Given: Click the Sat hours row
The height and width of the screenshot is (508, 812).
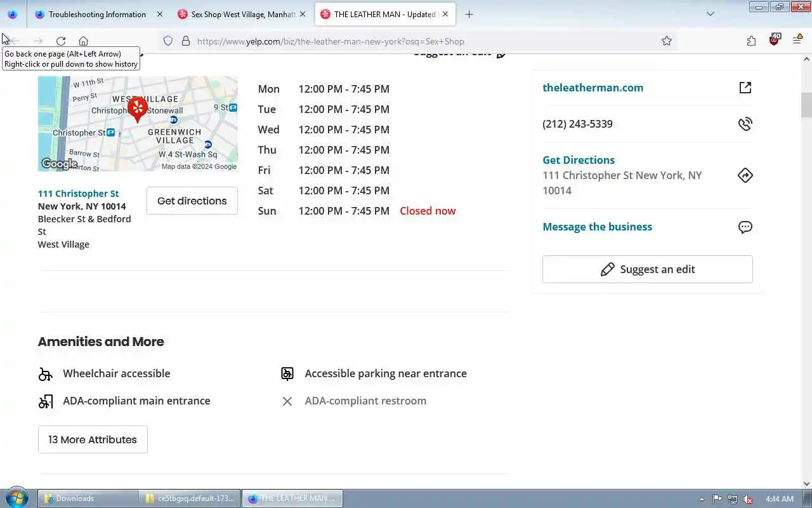Looking at the screenshot, I should tap(324, 190).
